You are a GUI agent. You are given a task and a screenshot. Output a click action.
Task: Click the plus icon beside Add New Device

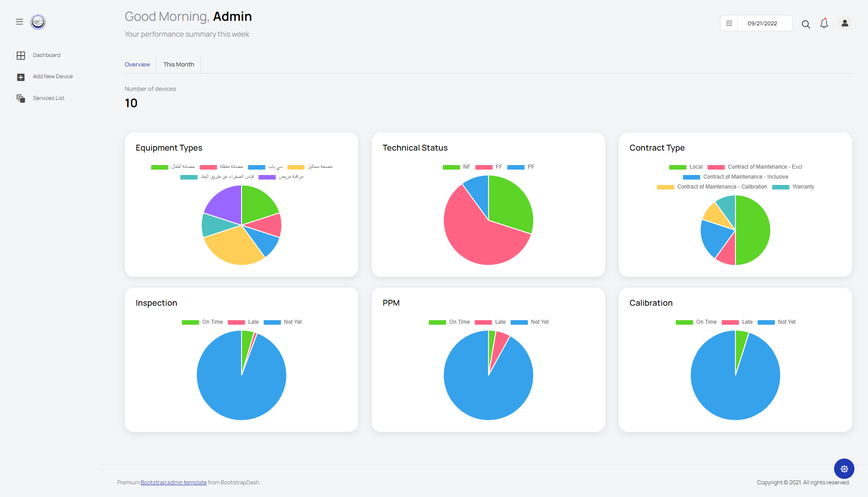coord(21,77)
